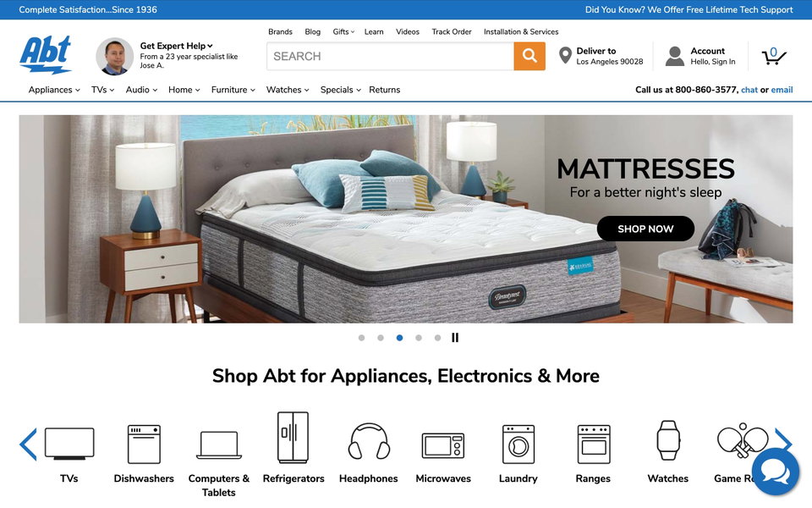Open the Learn link
The height and width of the screenshot is (508, 812).
tap(374, 31)
